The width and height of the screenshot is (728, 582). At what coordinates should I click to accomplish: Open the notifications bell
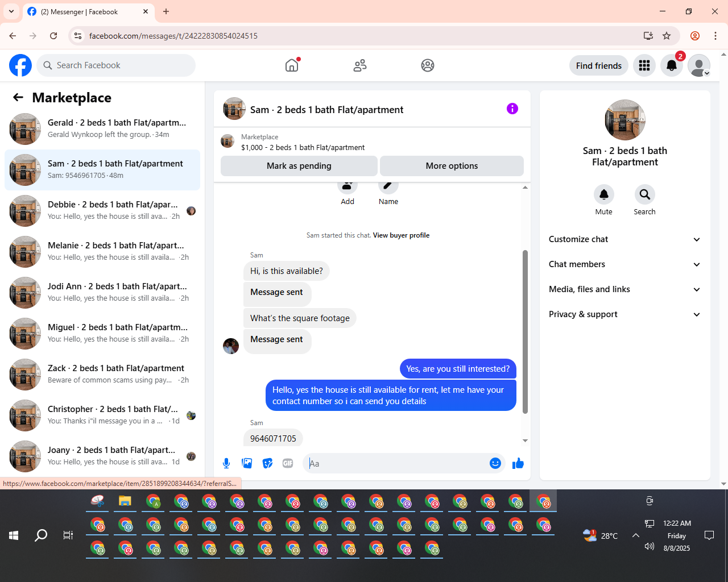pos(672,65)
